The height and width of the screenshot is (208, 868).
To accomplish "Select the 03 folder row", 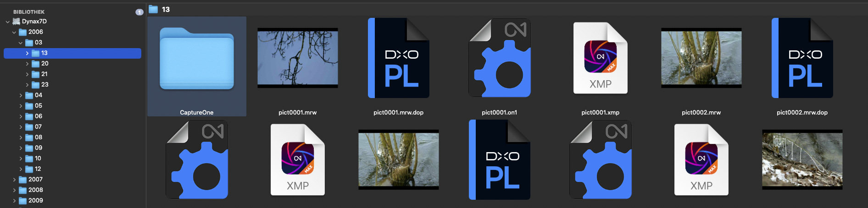I will click(72, 43).
